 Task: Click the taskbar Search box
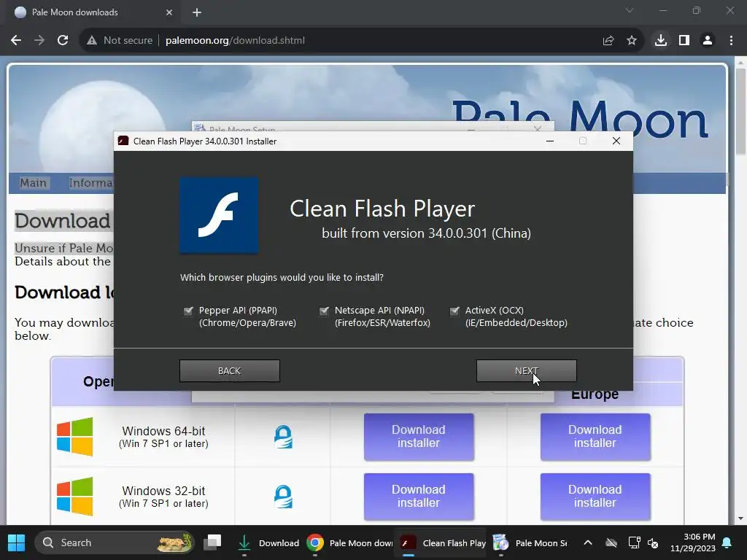[x=115, y=542]
